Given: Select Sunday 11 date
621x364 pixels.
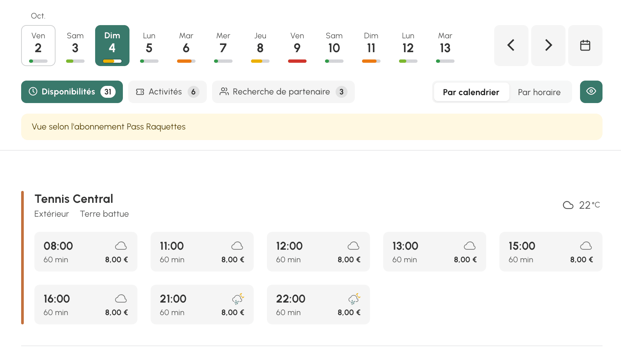Looking at the screenshot, I should [371, 46].
